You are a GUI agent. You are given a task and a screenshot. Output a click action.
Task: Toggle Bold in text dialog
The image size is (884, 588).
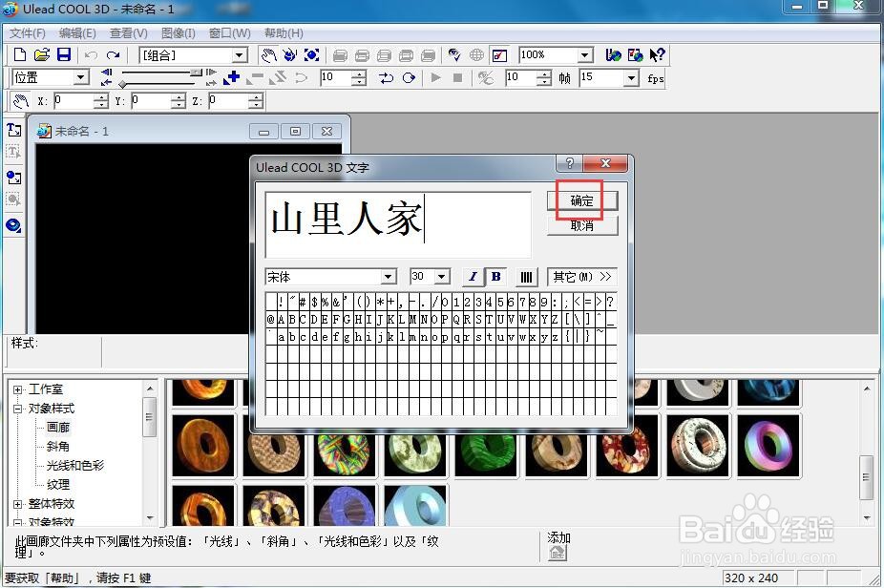tap(496, 277)
